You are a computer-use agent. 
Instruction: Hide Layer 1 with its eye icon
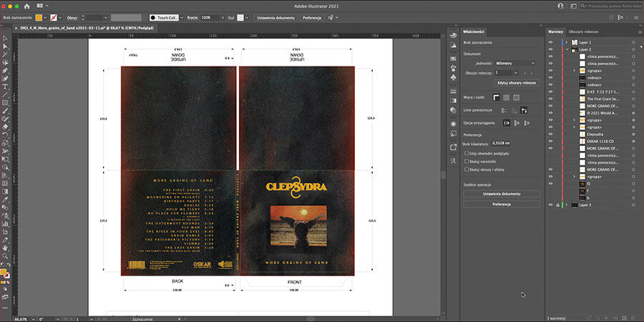[550, 42]
